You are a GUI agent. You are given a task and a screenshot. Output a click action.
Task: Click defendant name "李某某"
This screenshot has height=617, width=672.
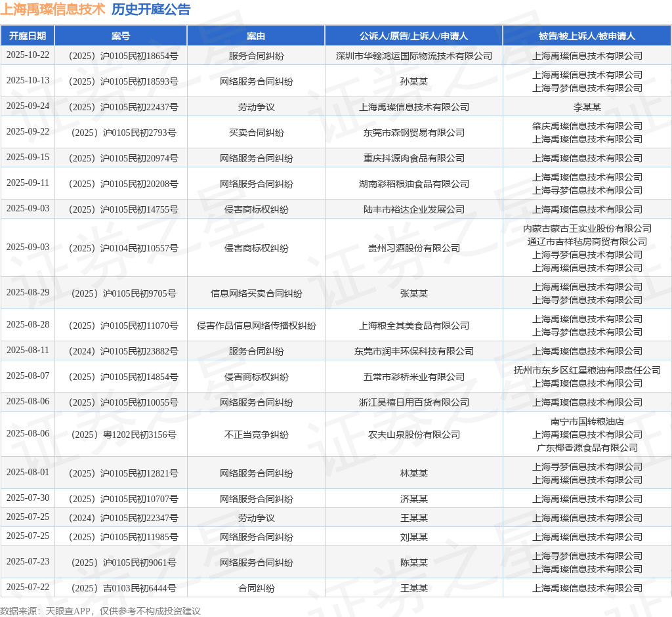pyautogui.click(x=587, y=107)
